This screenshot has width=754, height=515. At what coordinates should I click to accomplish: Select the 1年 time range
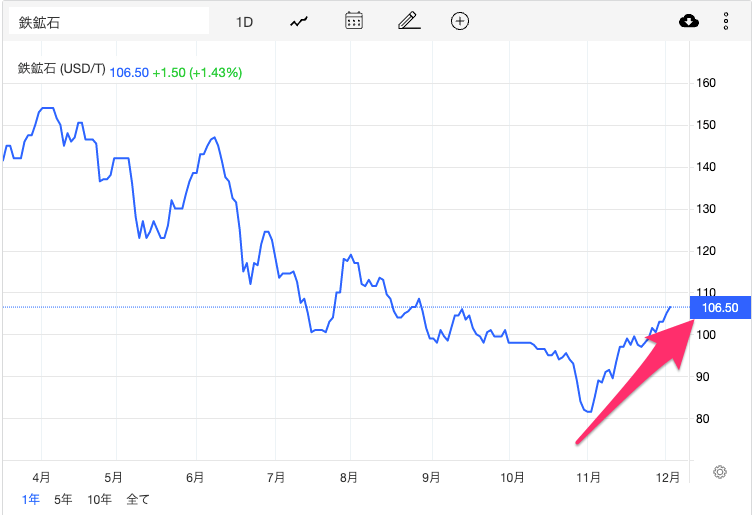click(30, 498)
